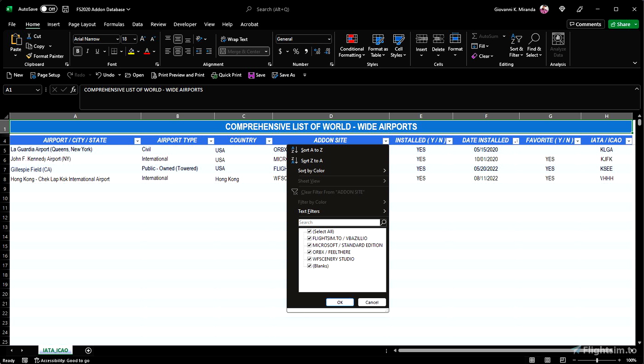Open AIRPORT TYPE column filter dropdown

click(x=211, y=141)
